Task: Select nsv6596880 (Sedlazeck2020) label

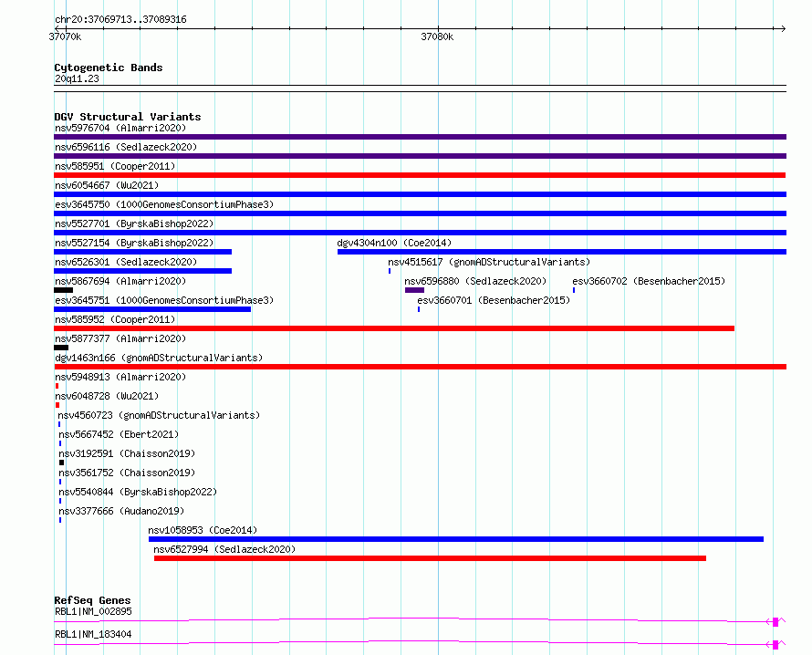Action: pyautogui.click(x=475, y=281)
